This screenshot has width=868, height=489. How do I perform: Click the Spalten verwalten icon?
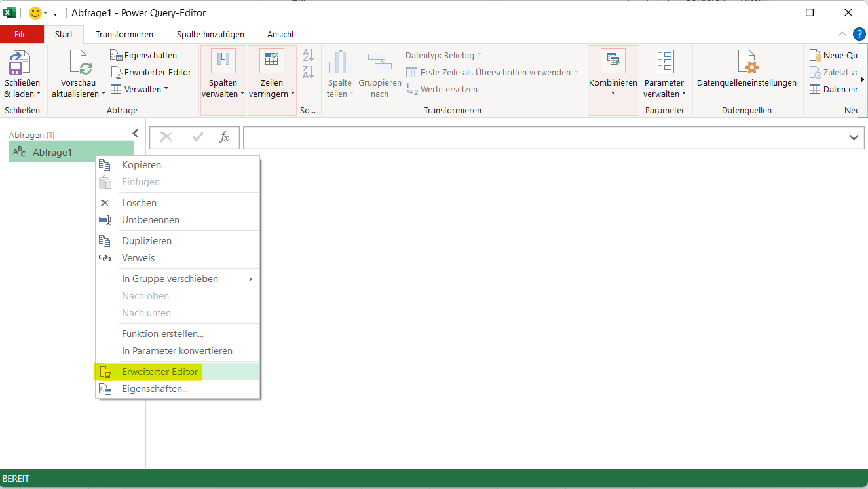click(223, 61)
